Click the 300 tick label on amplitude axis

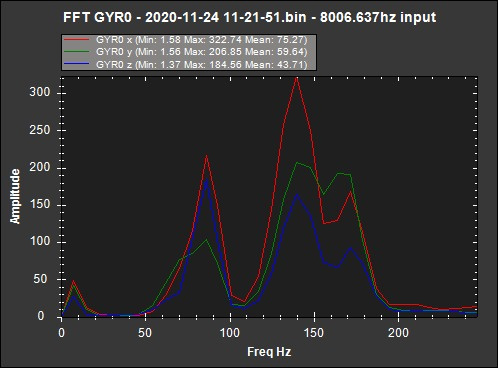click(x=40, y=92)
